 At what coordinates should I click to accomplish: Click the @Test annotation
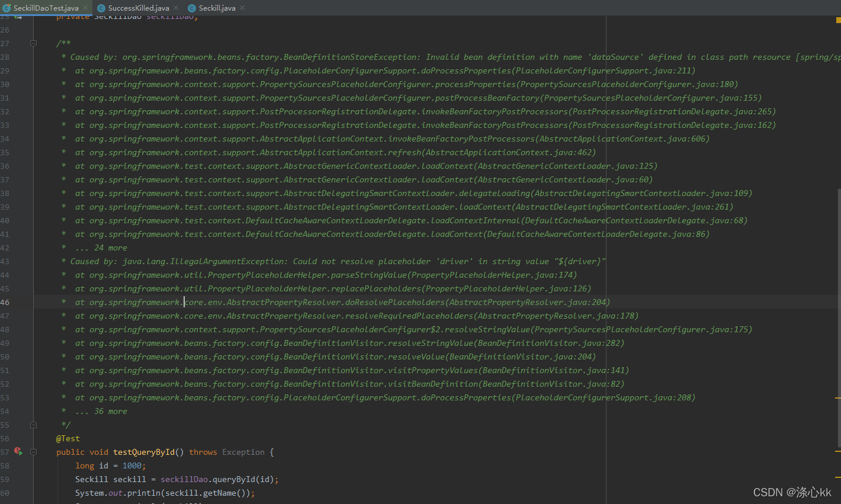point(68,438)
